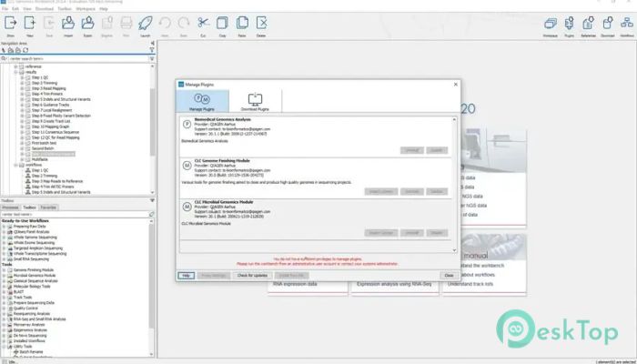Click the Redo arrow icon
Screen dimensions: 637x364
184,23
